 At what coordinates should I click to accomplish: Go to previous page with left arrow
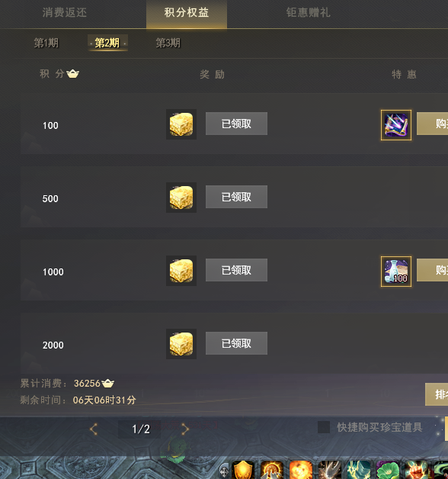tap(94, 429)
